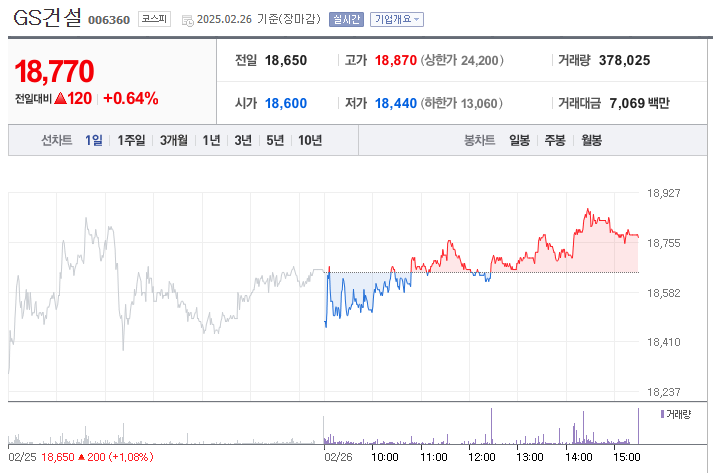The width and height of the screenshot is (713, 473).
Task: Select the 3년 line chart tab
Action: pyautogui.click(x=243, y=140)
